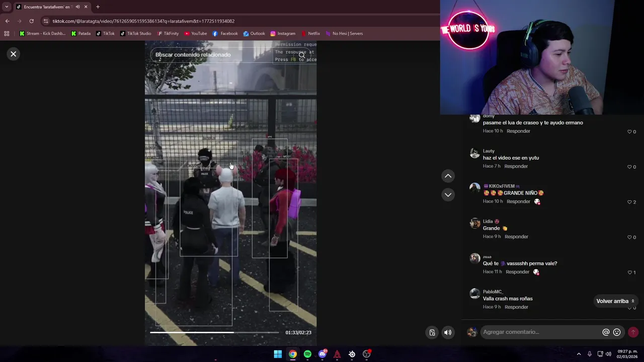Like Lauty's comment with heart icon

[x=629, y=167]
